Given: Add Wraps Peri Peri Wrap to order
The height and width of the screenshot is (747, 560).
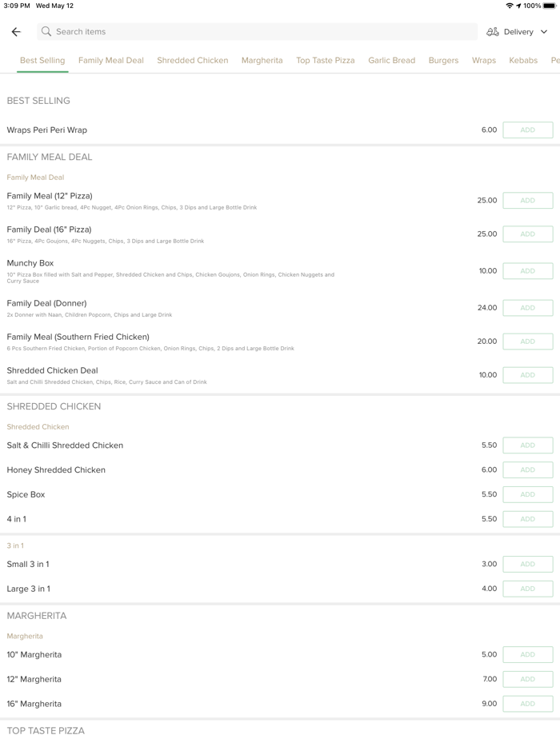Looking at the screenshot, I should click(527, 130).
